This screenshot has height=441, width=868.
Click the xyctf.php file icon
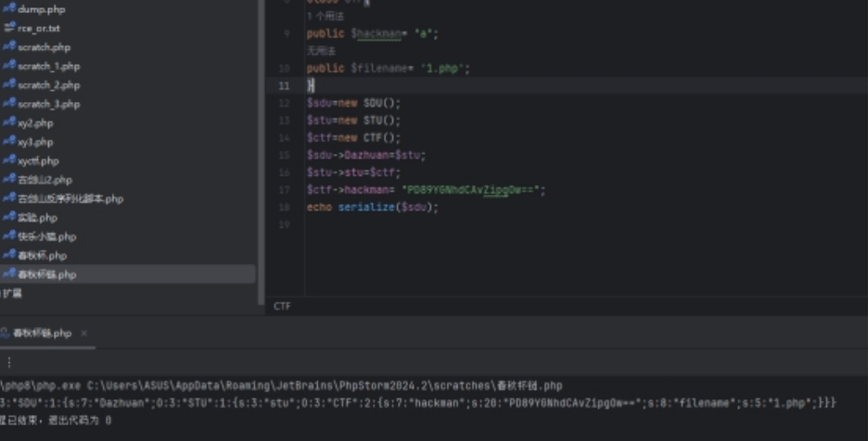pos(9,161)
